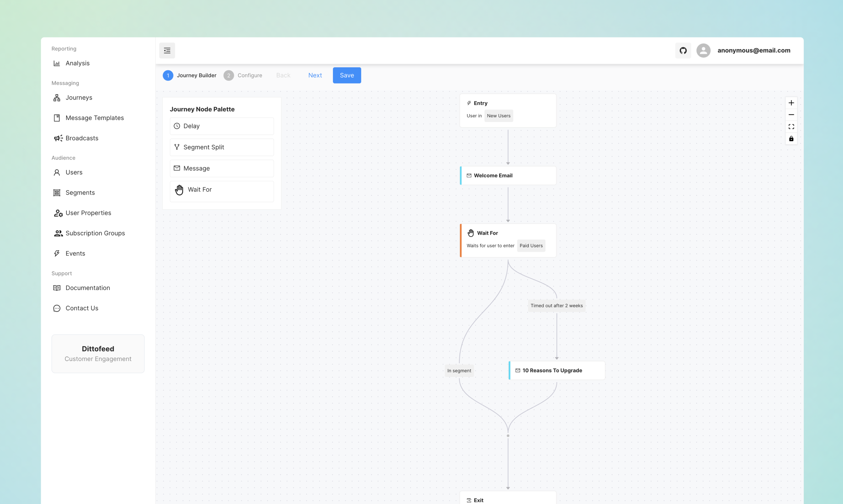Open the 10 Reasons To Upgrade node
The height and width of the screenshot is (504, 843).
[557, 370]
